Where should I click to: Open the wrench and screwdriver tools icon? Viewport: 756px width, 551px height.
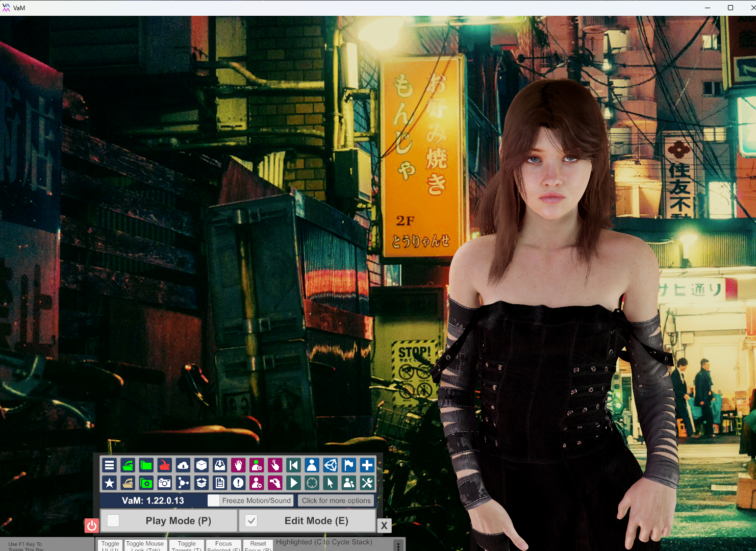(x=367, y=483)
